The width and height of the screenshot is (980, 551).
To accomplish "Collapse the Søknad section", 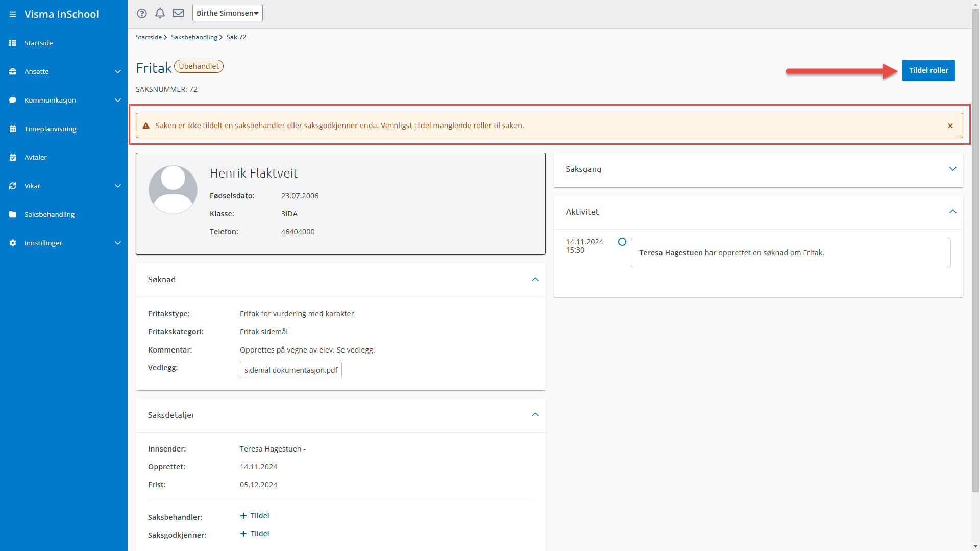I will point(535,279).
